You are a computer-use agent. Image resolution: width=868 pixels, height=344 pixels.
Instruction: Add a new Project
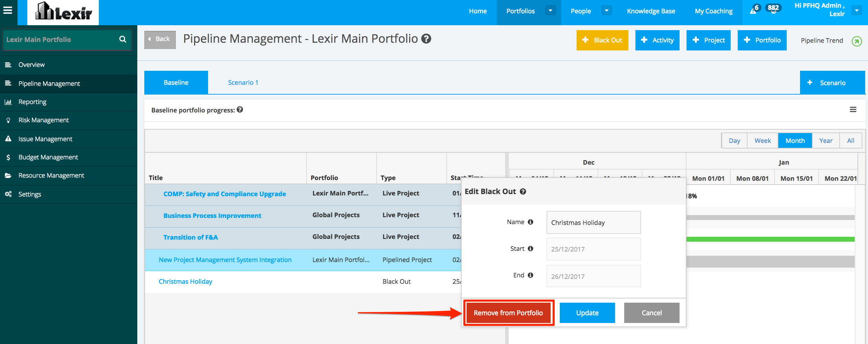pyautogui.click(x=709, y=40)
